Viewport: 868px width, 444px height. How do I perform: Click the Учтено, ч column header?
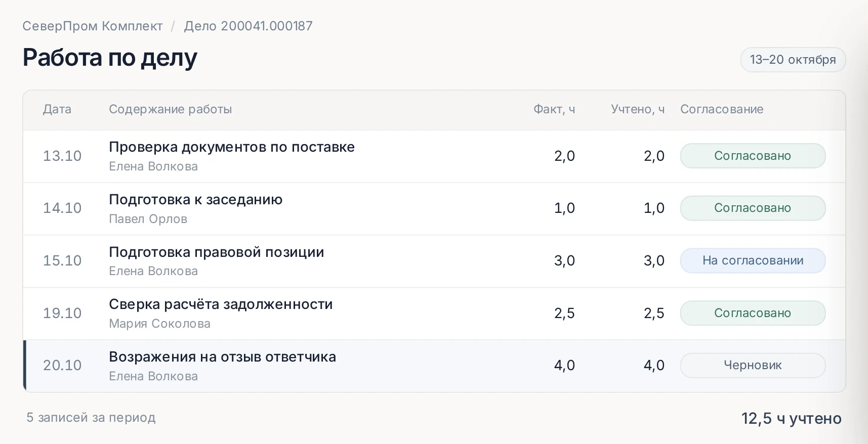(x=638, y=109)
